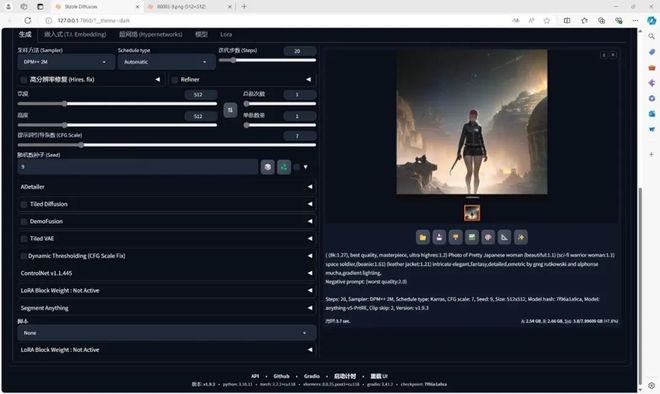Open a new browser tab

[x=244, y=6]
